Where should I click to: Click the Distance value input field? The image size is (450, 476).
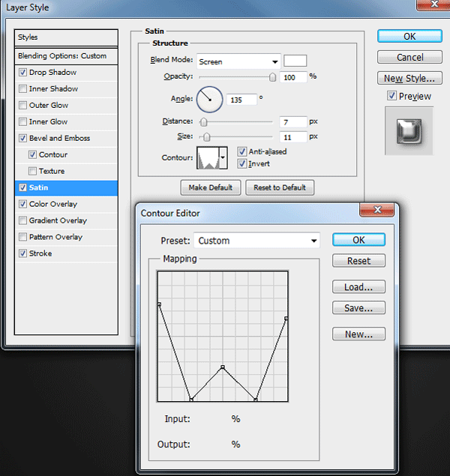pos(293,122)
